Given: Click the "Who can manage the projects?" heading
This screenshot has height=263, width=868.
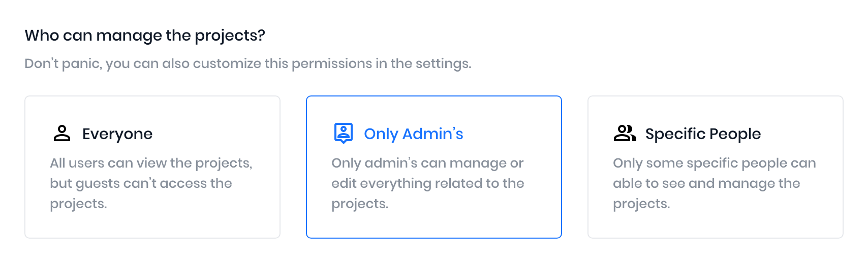Looking at the screenshot, I should coord(145,36).
